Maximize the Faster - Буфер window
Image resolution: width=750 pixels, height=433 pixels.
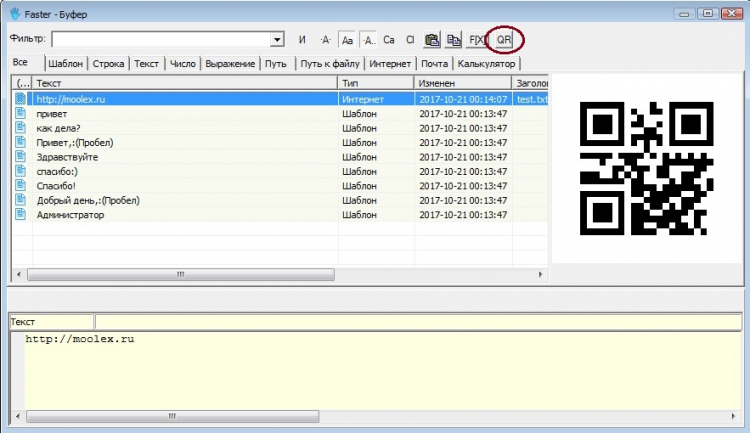(708, 13)
